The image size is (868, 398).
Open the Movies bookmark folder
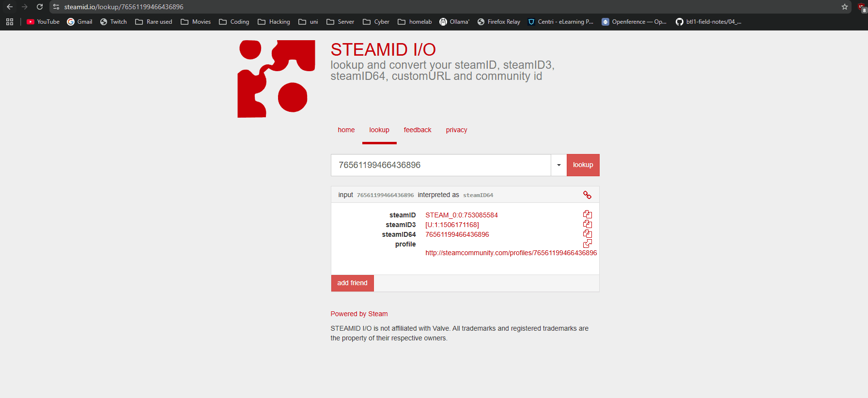click(196, 22)
